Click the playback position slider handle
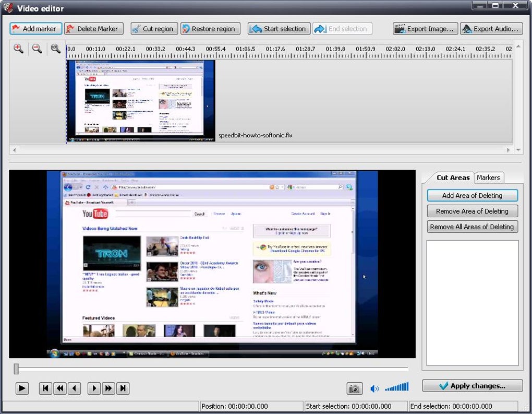532x414 pixels. click(16, 369)
